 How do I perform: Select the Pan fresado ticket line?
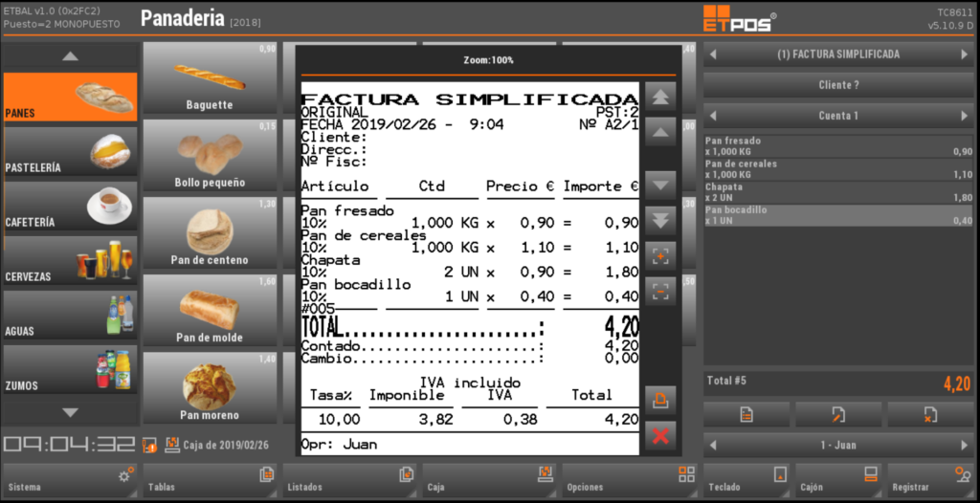click(x=838, y=146)
